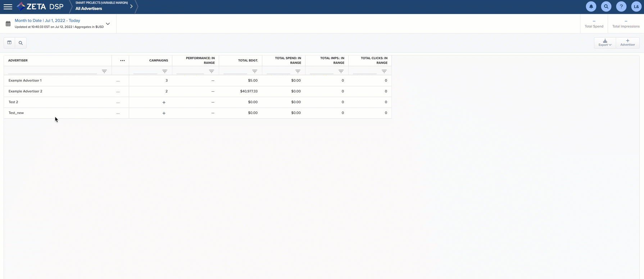This screenshot has width=644, height=279.
Task: Open the Export dropdown
Action: (605, 43)
